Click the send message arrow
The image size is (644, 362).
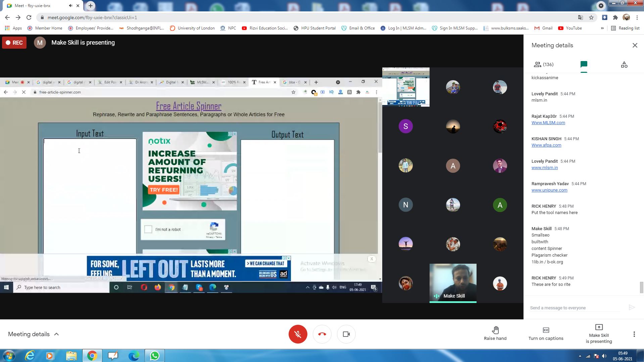[632, 307]
